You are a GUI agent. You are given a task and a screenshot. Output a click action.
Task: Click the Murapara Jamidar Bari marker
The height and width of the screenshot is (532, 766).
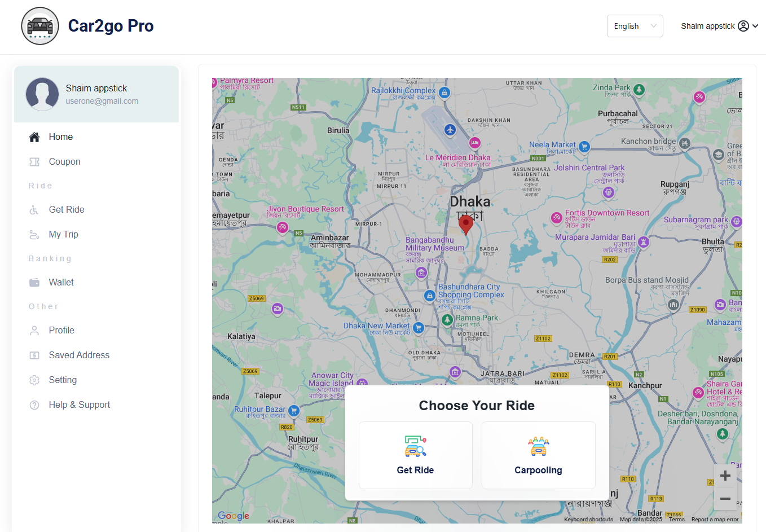tap(644, 243)
